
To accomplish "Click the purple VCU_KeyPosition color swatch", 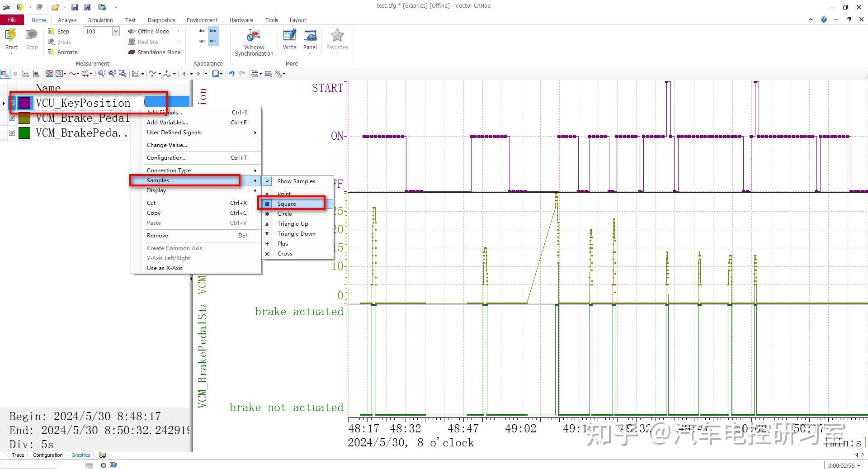I will click(24, 103).
